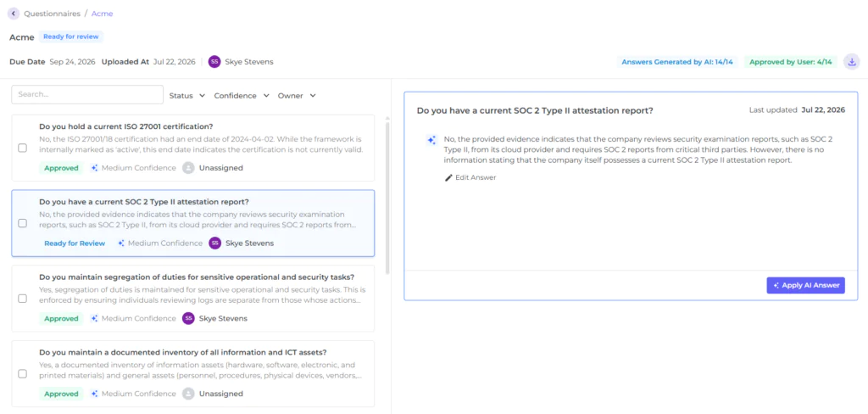
Task: Click unassigned avatar on ICT assets inventory card
Action: [188, 394]
